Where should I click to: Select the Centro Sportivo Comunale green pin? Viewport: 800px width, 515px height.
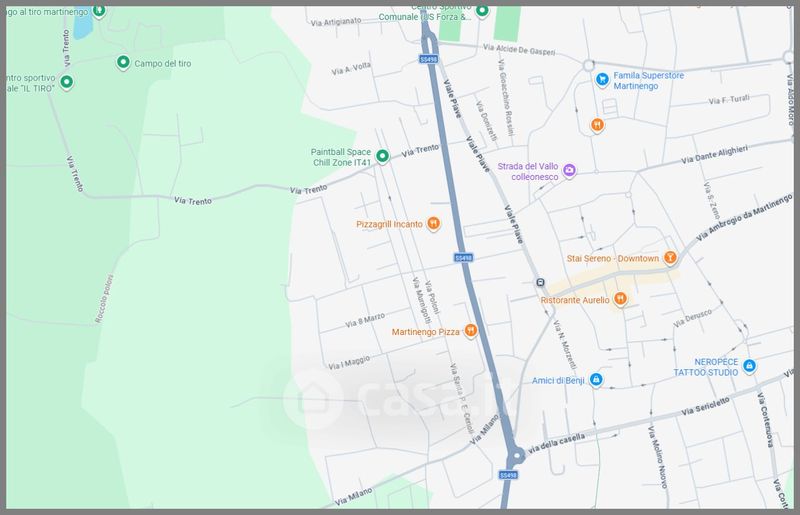[482, 11]
